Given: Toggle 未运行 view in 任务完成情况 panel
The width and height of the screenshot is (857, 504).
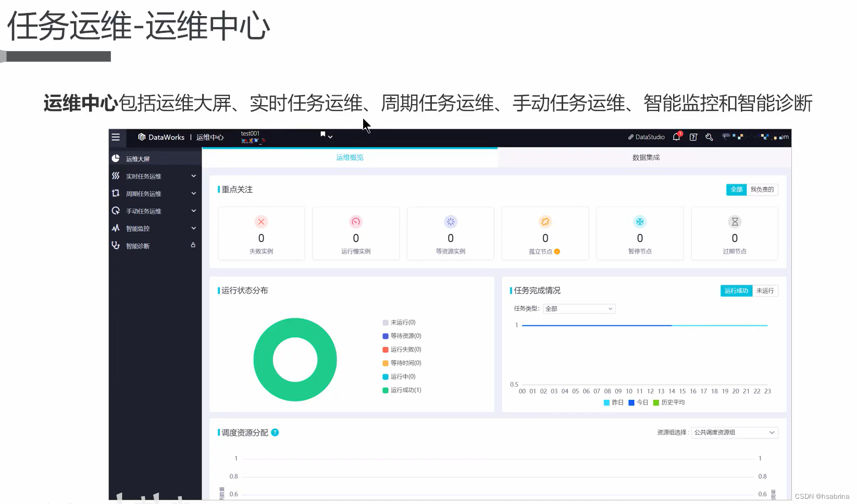Looking at the screenshot, I should coord(765,291).
